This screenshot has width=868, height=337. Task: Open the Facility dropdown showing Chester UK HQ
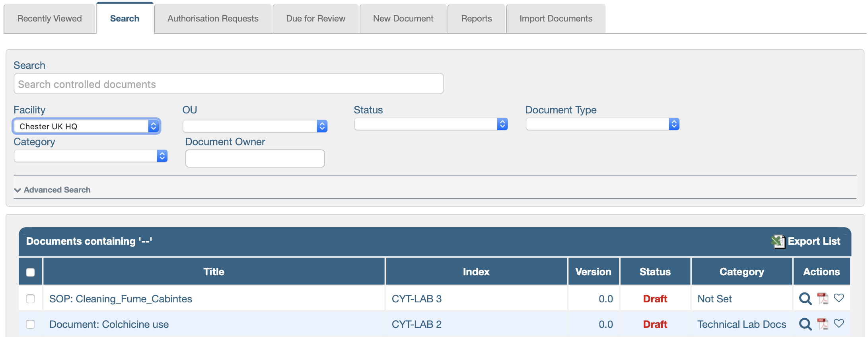86,126
